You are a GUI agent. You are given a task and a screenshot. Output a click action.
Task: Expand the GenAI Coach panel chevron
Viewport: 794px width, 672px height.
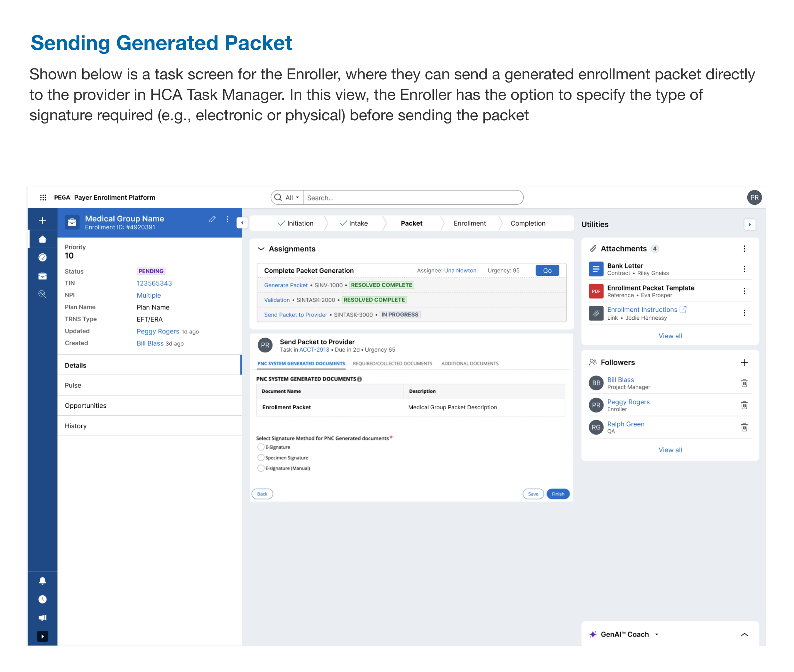pyautogui.click(x=744, y=634)
